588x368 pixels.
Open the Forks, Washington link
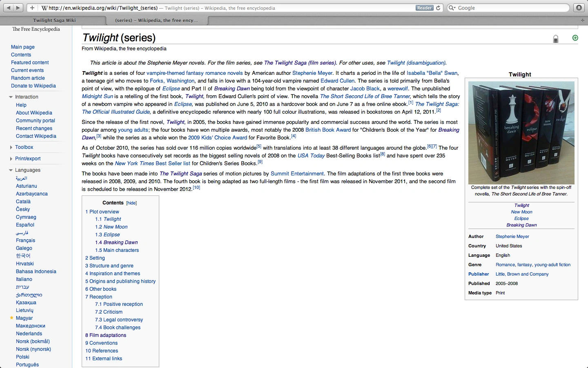tap(172, 81)
